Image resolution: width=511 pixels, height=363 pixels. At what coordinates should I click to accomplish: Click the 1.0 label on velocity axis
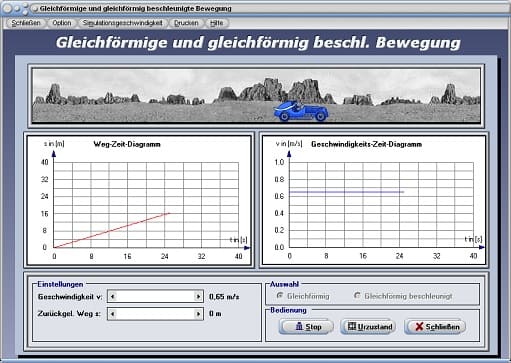279,162
